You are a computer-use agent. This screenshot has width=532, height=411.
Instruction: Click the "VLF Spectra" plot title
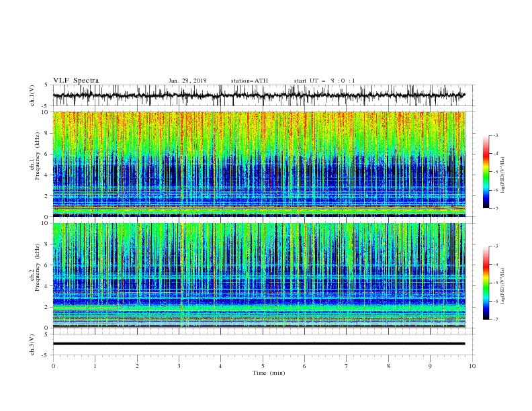pos(76,81)
